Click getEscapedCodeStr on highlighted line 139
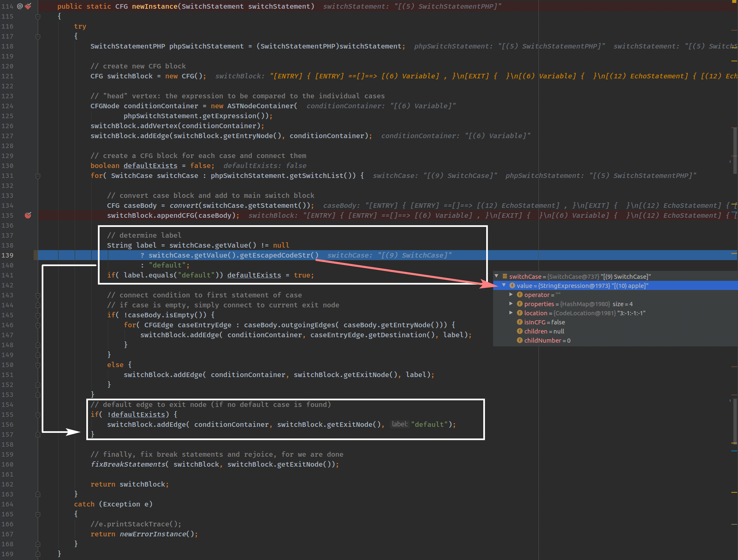Viewport: 738px width, 560px height. 275,255
